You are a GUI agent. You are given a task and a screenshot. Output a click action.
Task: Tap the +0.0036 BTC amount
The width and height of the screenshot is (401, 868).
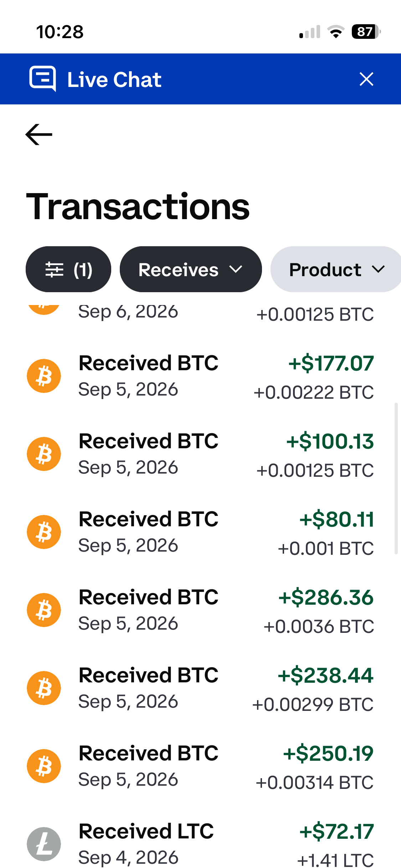[x=319, y=626]
